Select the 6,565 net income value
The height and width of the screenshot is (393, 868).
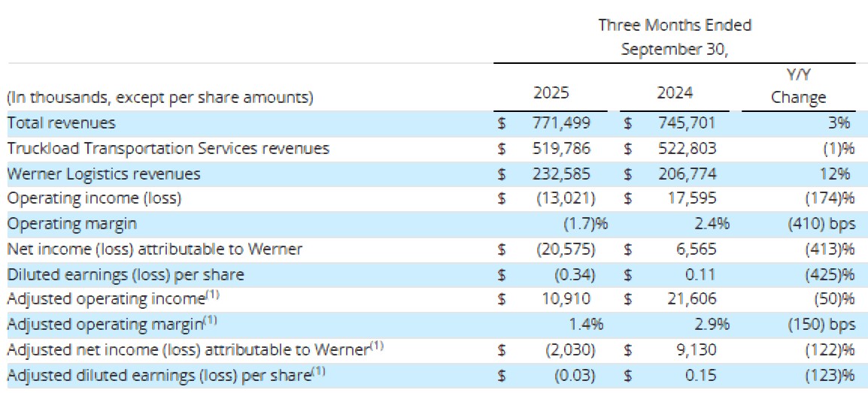697,249
